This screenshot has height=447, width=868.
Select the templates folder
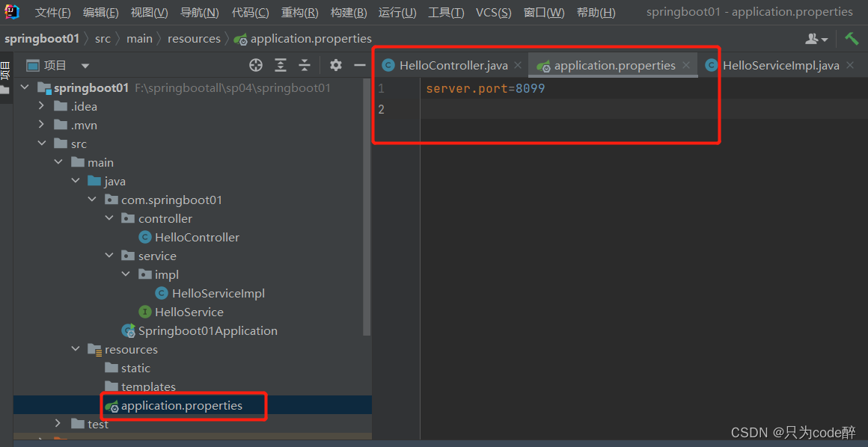click(x=141, y=386)
